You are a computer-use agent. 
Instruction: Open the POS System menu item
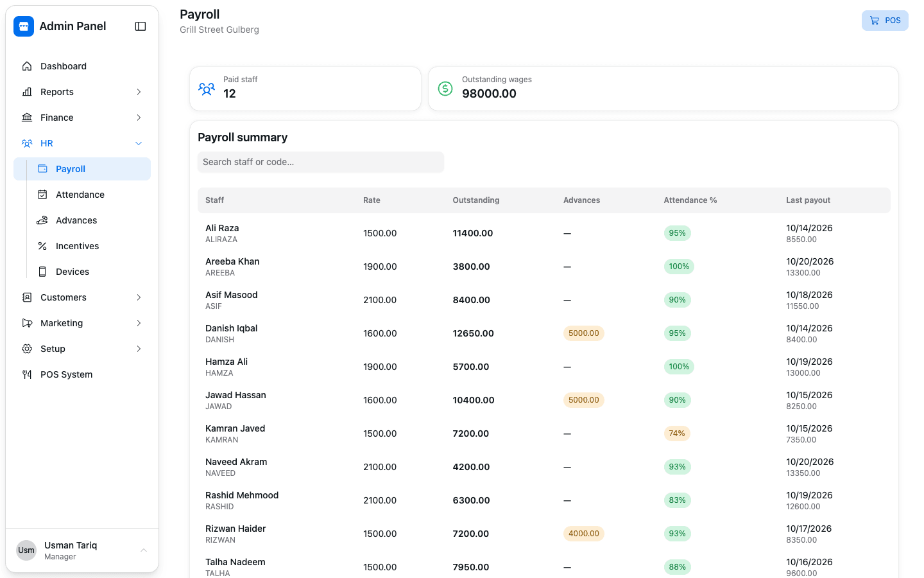(x=82, y=374)
